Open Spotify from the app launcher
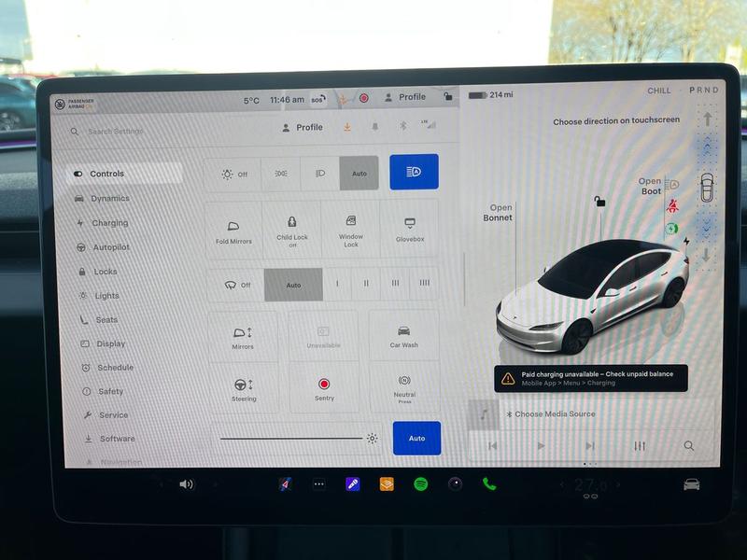 (x=420, y=484)
